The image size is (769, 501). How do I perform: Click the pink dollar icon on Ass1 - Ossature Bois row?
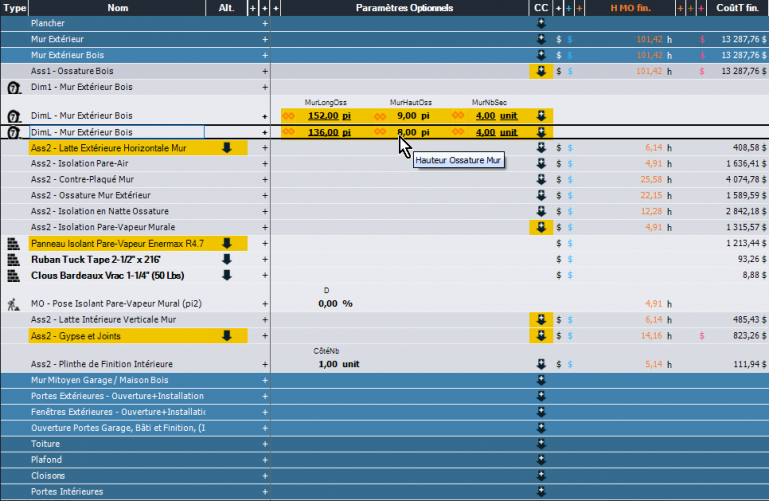coord(701,72)
